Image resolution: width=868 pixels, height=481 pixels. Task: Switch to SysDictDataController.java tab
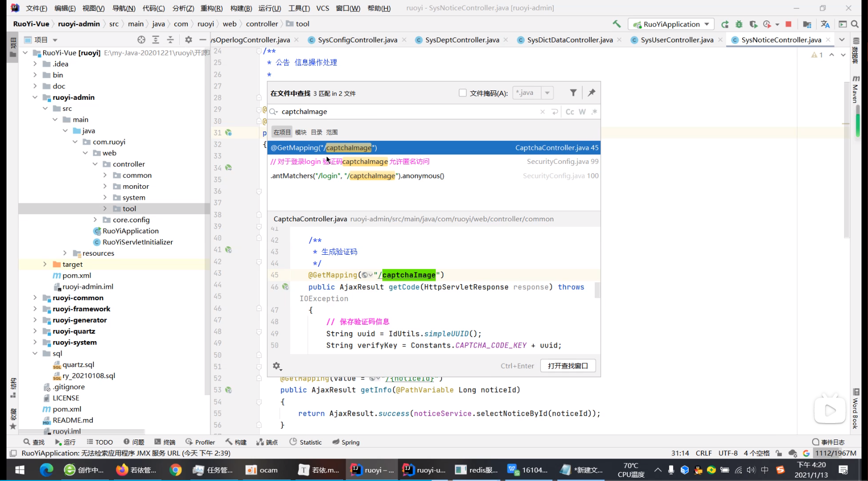coord(570,39)
